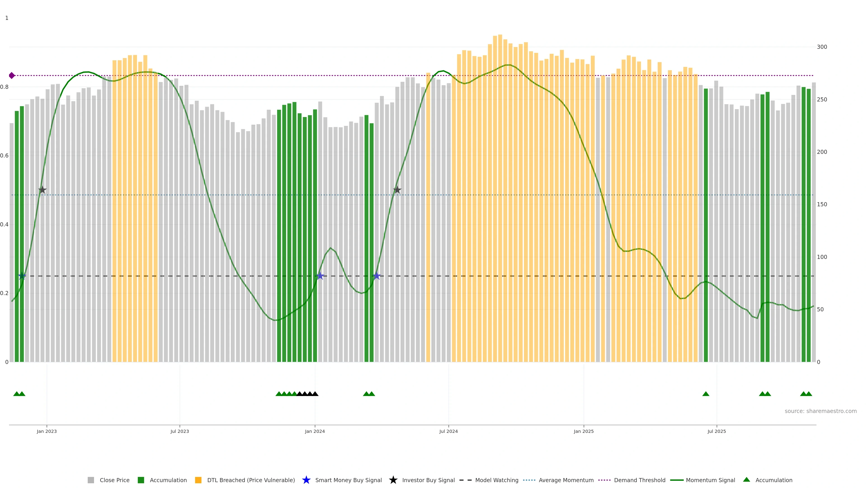Click the blue Smart Money star at chart start
Screen dimensions: 868x488
(x=22, y=276)
